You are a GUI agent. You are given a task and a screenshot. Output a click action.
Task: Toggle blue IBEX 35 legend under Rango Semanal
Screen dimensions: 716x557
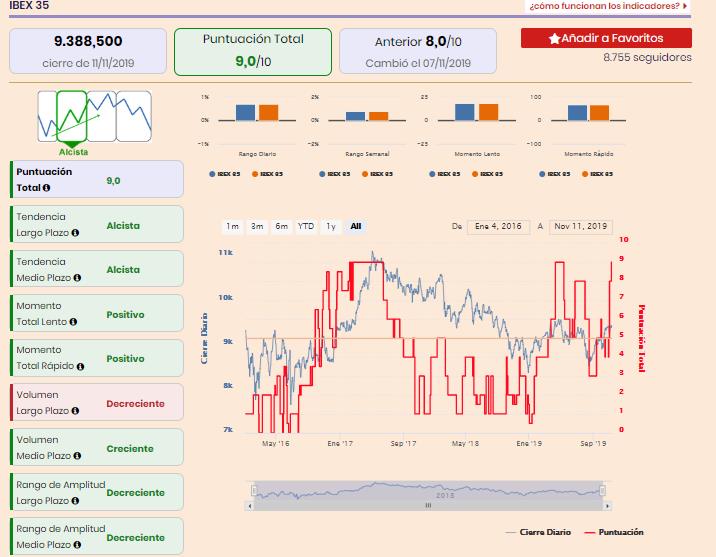pyautogui.click(x=335, y=174)
